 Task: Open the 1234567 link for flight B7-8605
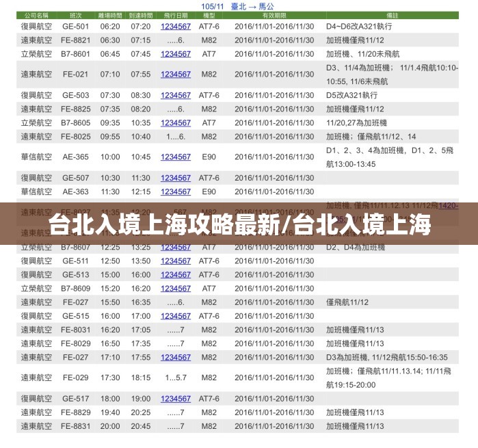(x=176, y=123)
